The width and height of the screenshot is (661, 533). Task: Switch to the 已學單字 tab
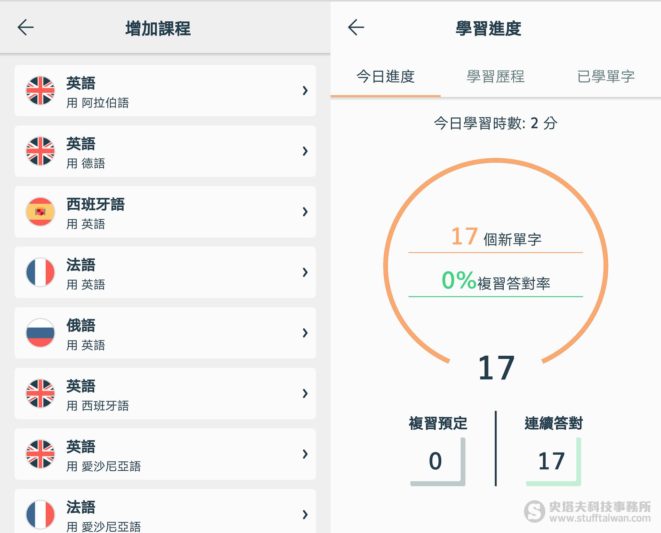tap(606, 77)
